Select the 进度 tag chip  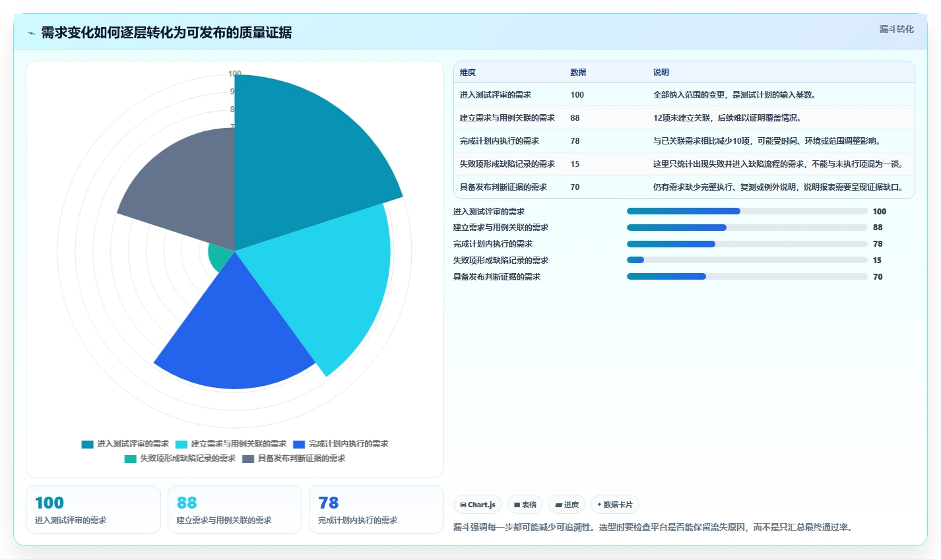pyautogui.click(x=567, y=505)
